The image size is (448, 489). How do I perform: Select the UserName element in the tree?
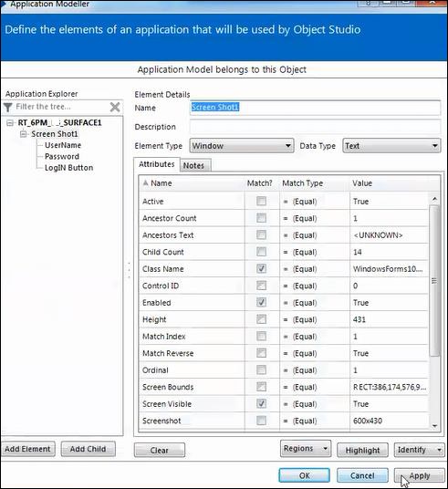point(63,145)
